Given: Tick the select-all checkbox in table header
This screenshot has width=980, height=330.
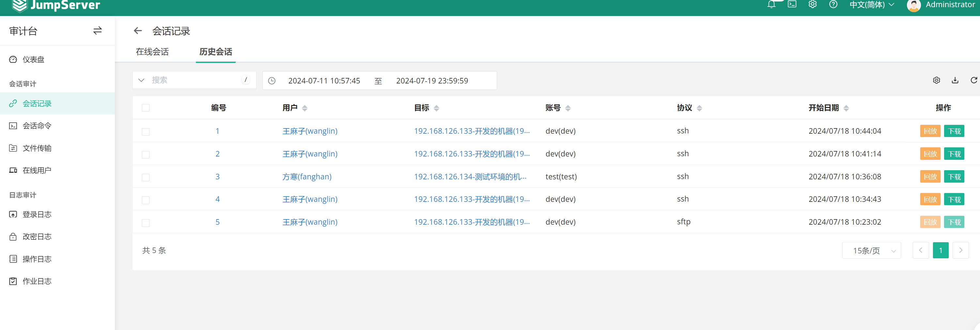Looking at the screenshot, I should tap(146, 108).
